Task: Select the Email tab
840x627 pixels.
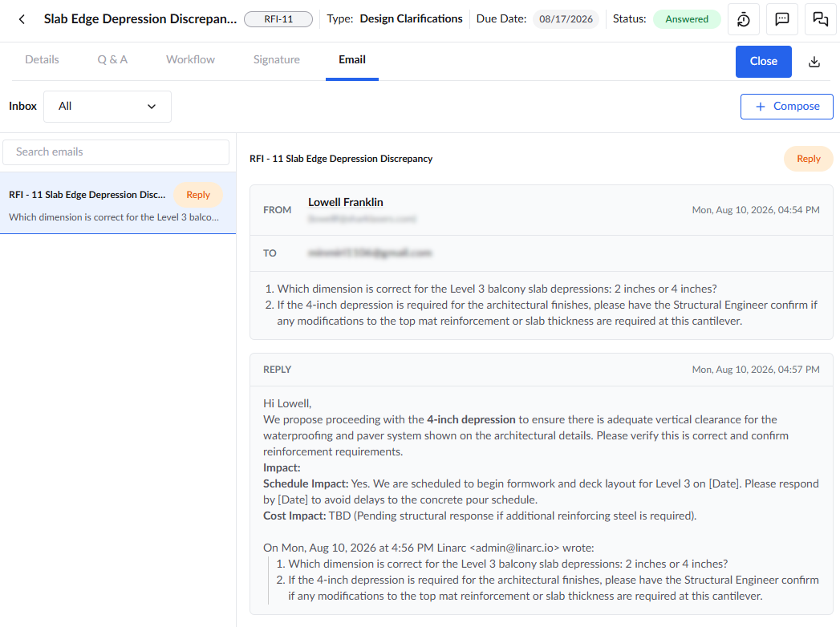Action: 352,59
